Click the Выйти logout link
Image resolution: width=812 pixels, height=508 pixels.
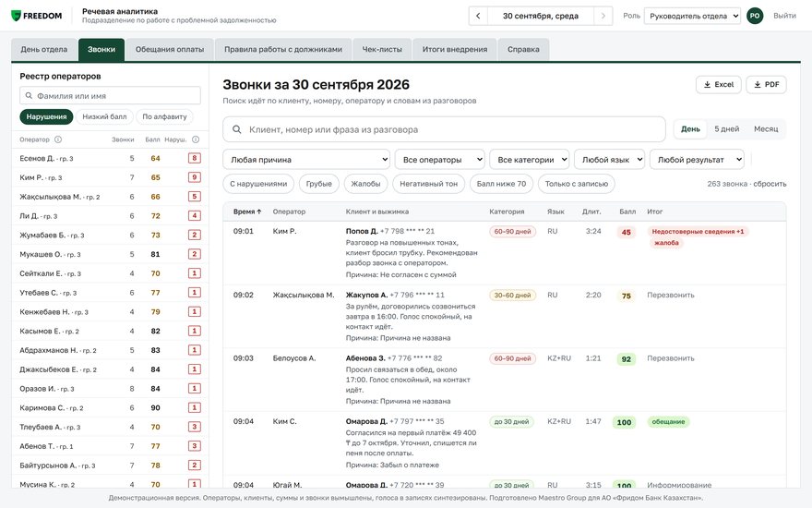click(784, 16)
